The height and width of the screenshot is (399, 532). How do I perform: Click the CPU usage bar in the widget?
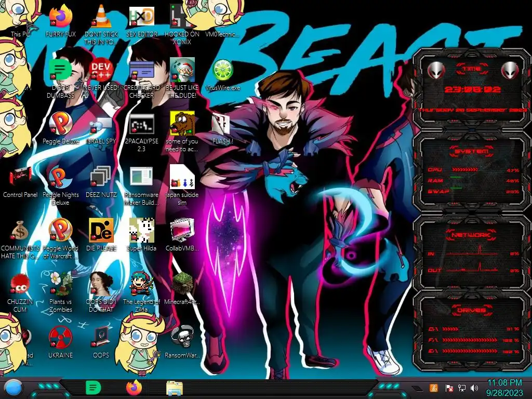tap(465, 169)
